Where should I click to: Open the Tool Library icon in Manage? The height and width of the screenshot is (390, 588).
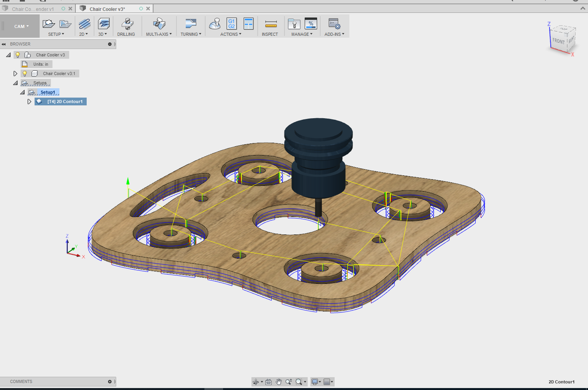tap(294, 24)
